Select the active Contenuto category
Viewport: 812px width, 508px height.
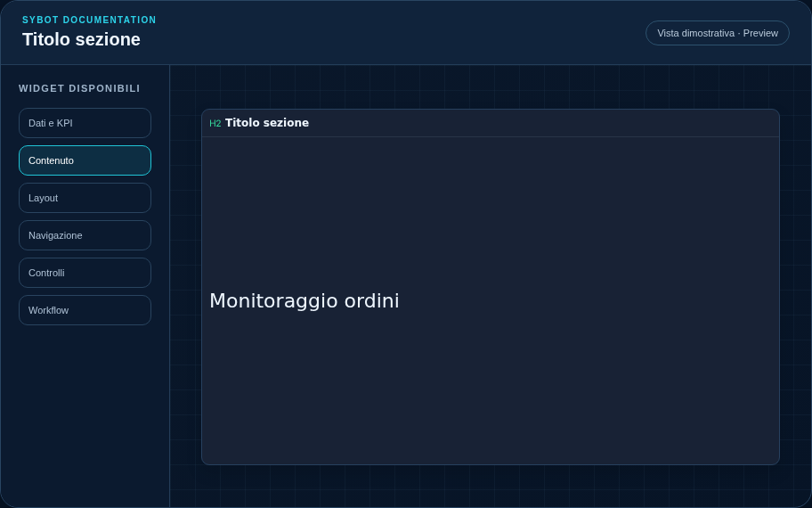(x=85, y=160)
